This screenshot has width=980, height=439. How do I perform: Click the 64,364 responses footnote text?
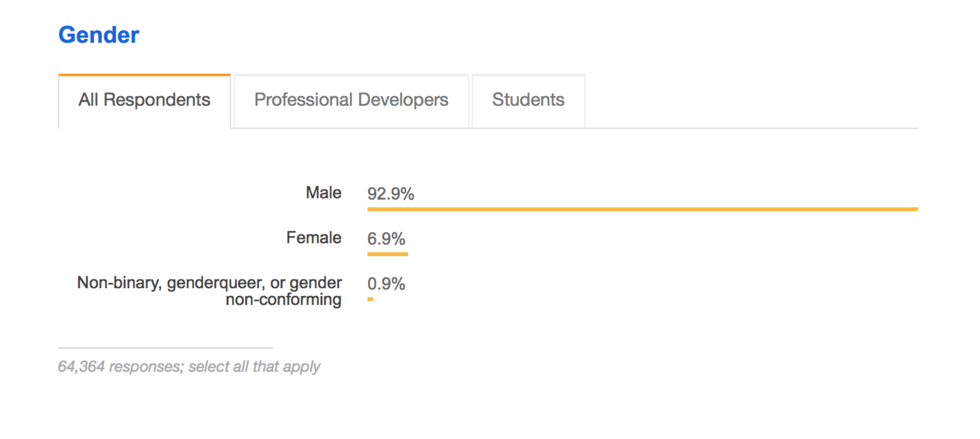189,367
